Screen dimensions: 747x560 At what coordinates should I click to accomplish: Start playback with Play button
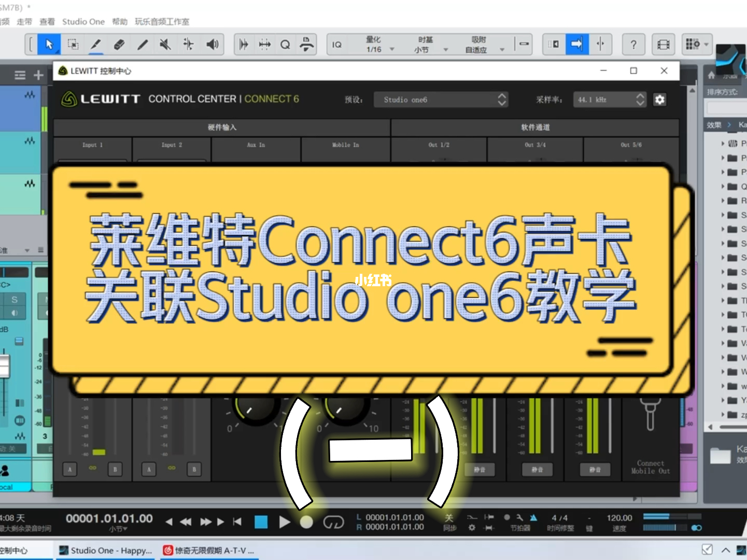point(284,522)
